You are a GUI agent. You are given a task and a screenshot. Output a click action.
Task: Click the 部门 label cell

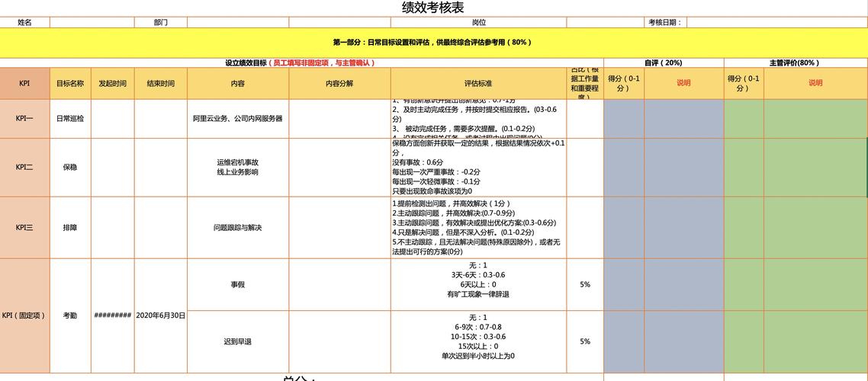160,23
